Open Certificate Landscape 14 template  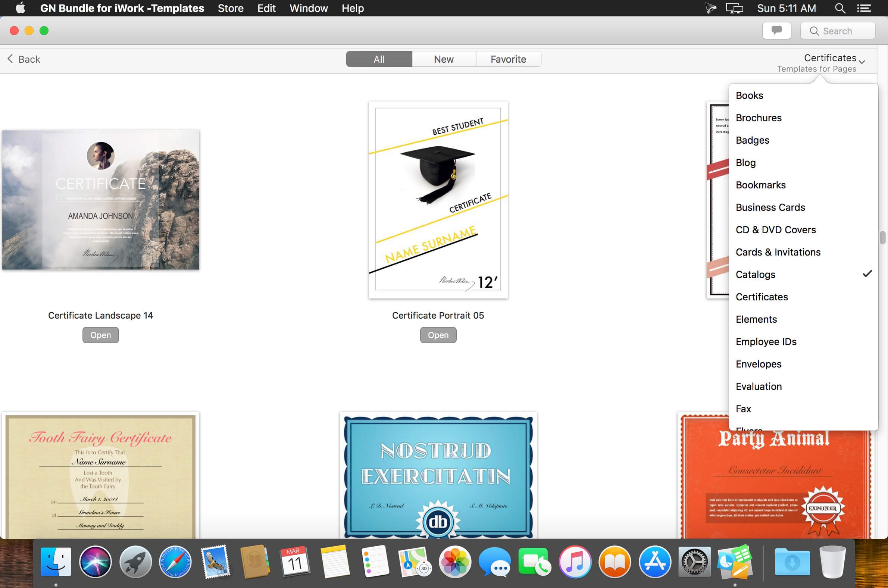(100, 335)
